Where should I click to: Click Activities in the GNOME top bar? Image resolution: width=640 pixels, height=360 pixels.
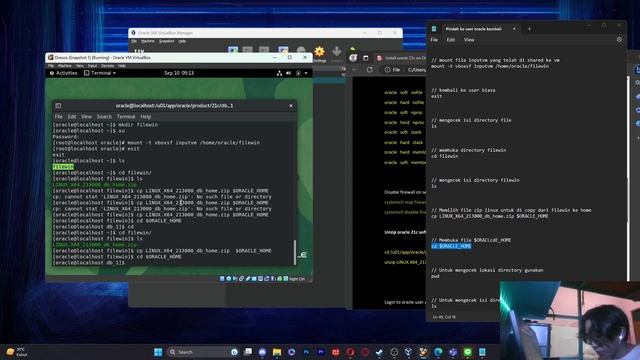click(64, 73)
